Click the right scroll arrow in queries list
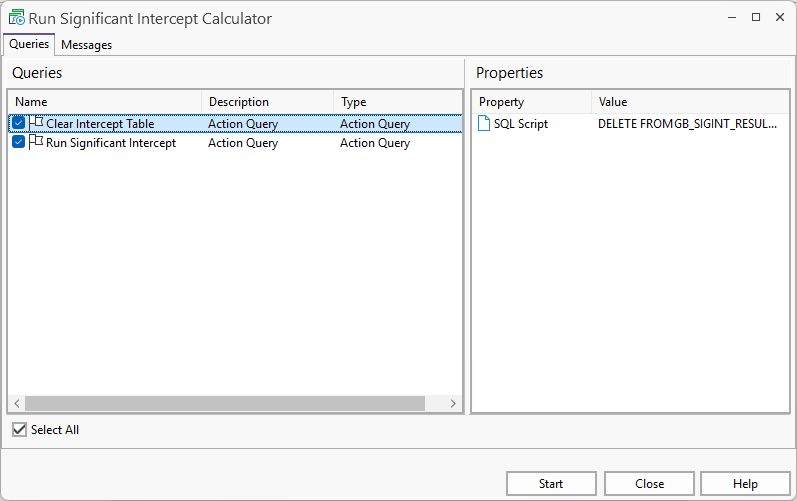The height and width of the screenshot is (501, 797). tap(453, 404)
